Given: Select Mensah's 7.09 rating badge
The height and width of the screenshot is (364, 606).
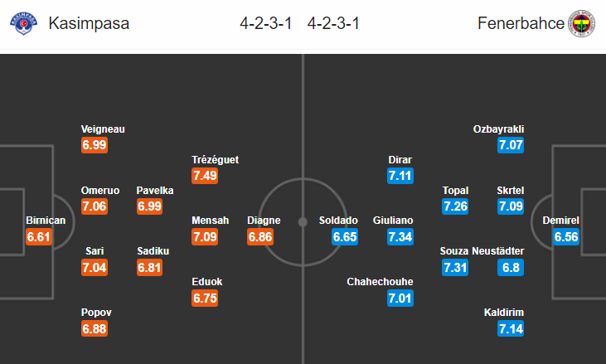Looking at the screenshot, I should [x=205, y=237].
